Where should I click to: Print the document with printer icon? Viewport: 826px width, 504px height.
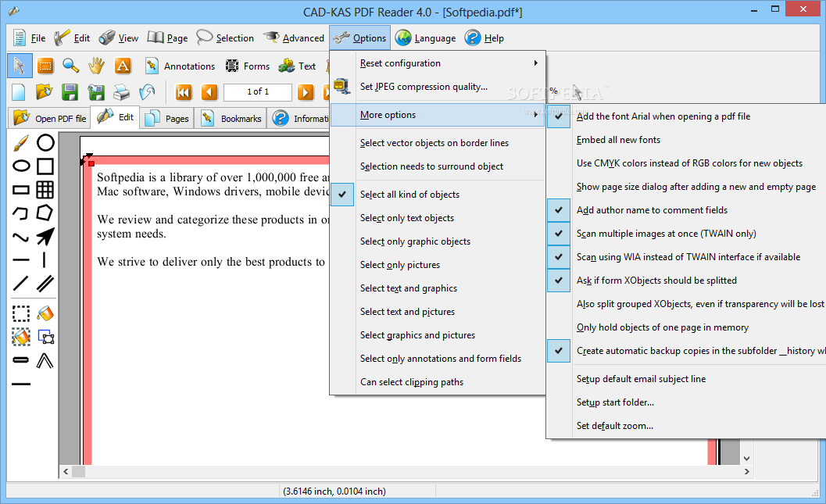[x=121, y=93]
